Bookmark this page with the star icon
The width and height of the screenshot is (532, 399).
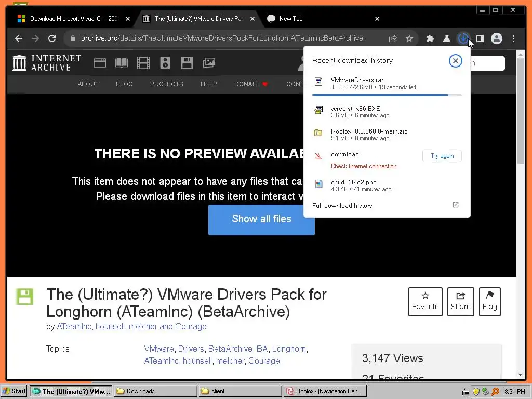(x=409, y=38)
